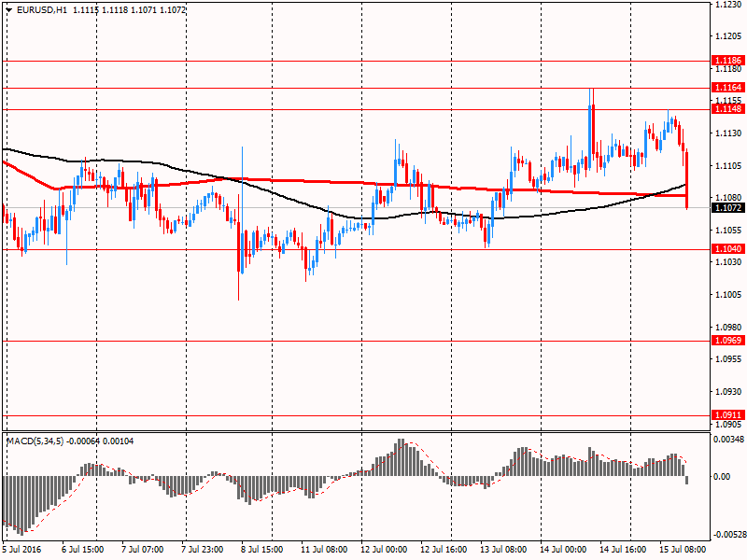Click the current price 1.1072 black label

727,208
